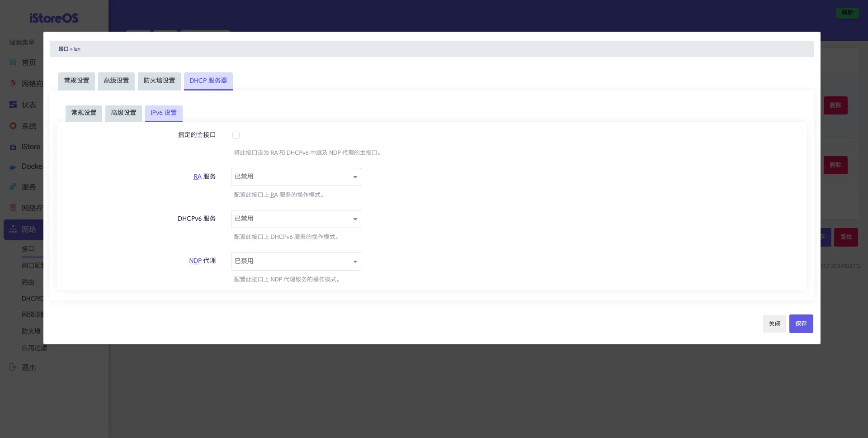Expand the DHCPv6 服务 dropdown
Image resolution: width=868 pixels, height=438 pixels.
coord(296,219)
